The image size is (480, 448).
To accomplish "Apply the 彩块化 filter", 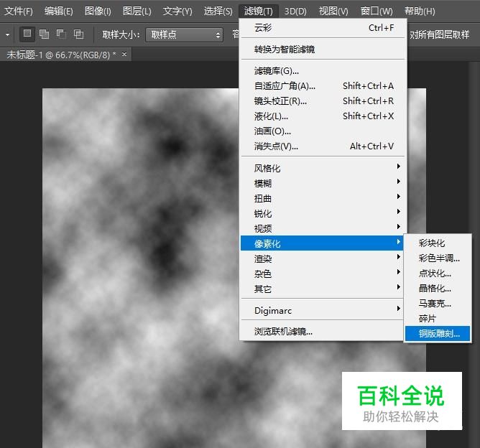I will tap(438, 243).
